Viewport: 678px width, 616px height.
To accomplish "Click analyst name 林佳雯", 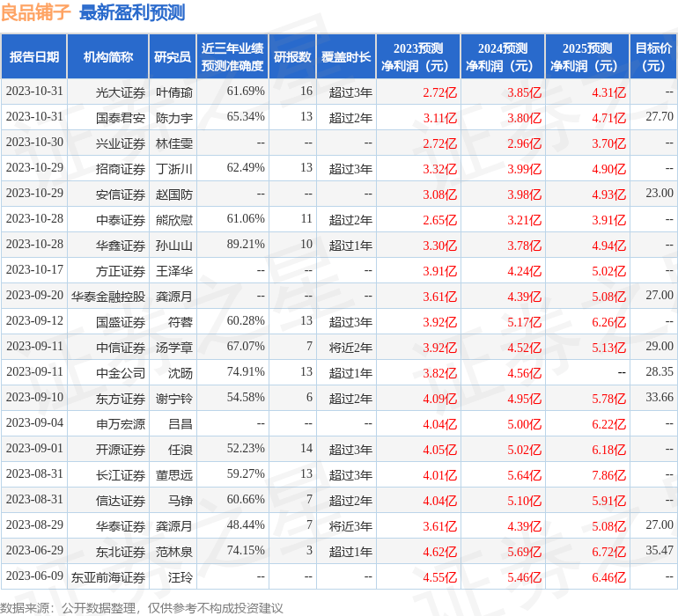I will tap(173, 143).
